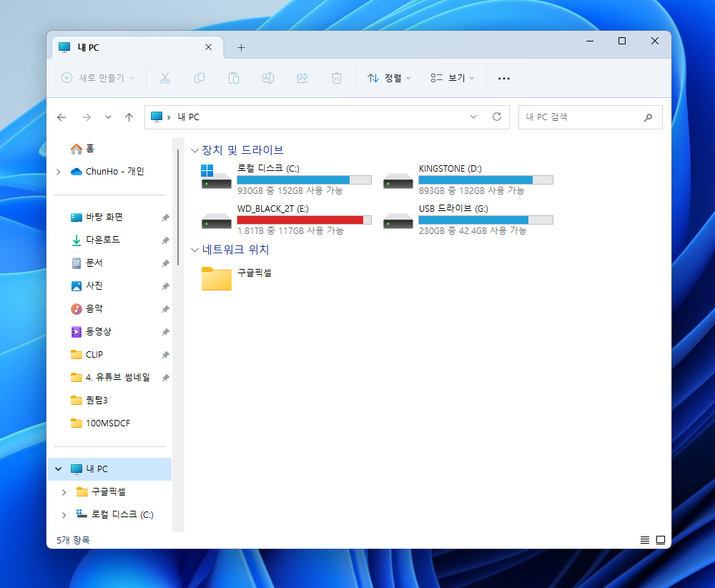Viewport: 715px width, 588px height.
Task: Go back with the left arrow
Action: (x=61, y=117)
